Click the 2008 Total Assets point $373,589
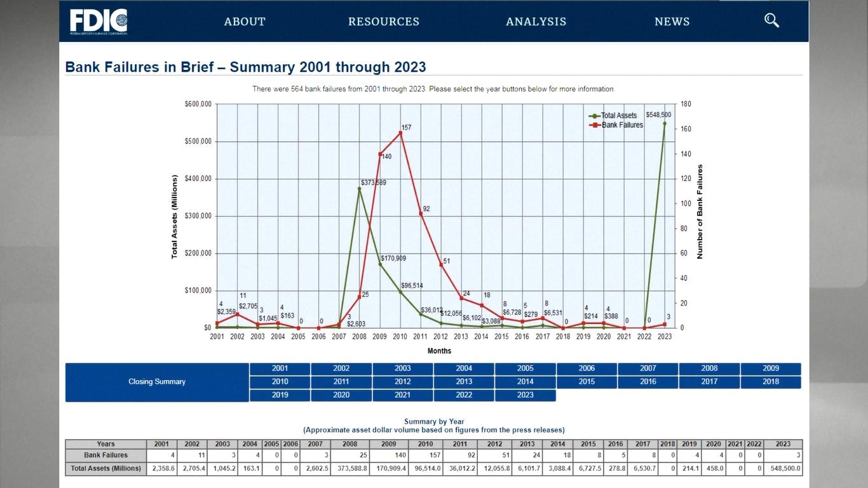 click(x=360, y=189)
